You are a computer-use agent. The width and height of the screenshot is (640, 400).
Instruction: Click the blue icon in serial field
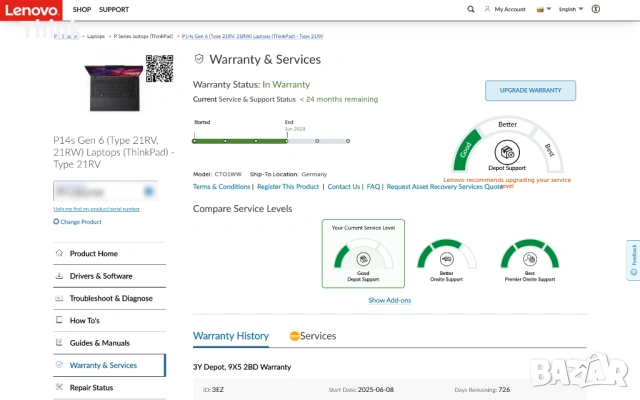tap(149, 191)
